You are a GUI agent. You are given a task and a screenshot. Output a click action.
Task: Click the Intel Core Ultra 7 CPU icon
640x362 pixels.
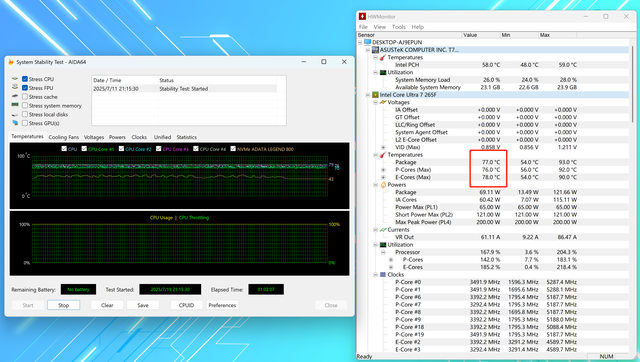click(x=375, y=95)
